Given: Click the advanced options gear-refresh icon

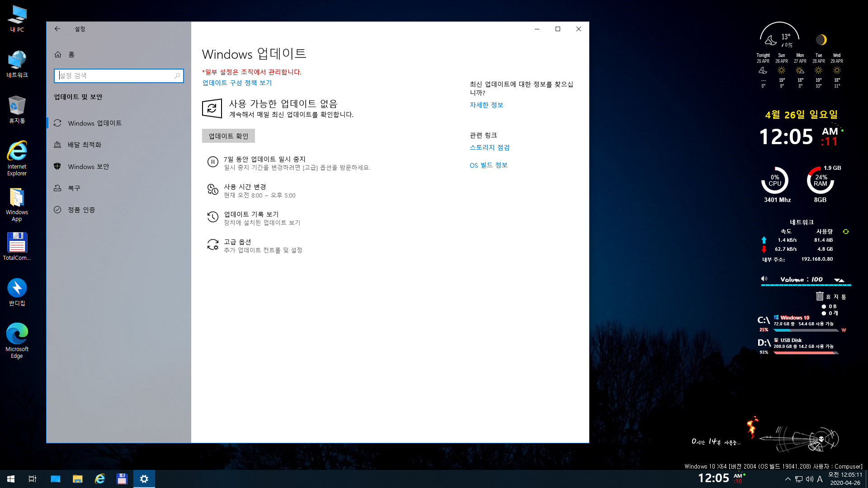Looking at the screenshot, I should click(212, 244).
